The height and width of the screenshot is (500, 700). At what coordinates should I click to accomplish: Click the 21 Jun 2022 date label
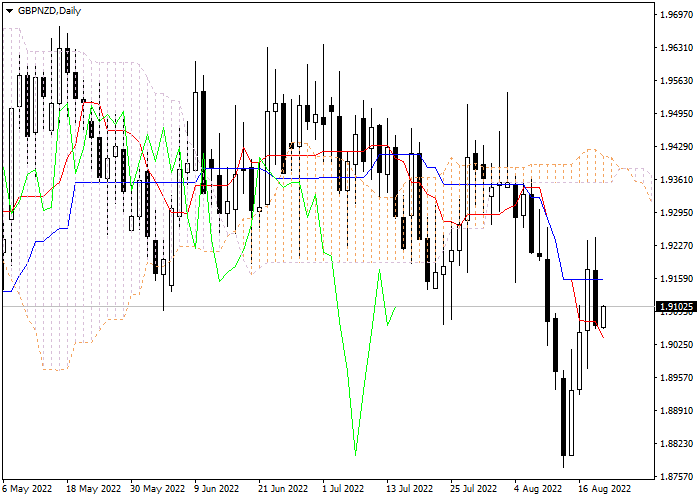(x=283, y=489)
